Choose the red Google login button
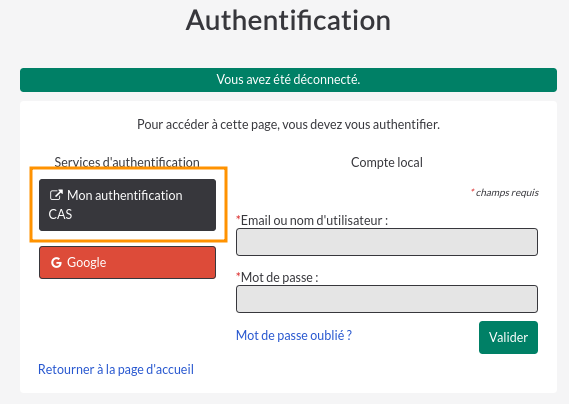Screen dimensions: 569x404 click(x=127, y=262)
